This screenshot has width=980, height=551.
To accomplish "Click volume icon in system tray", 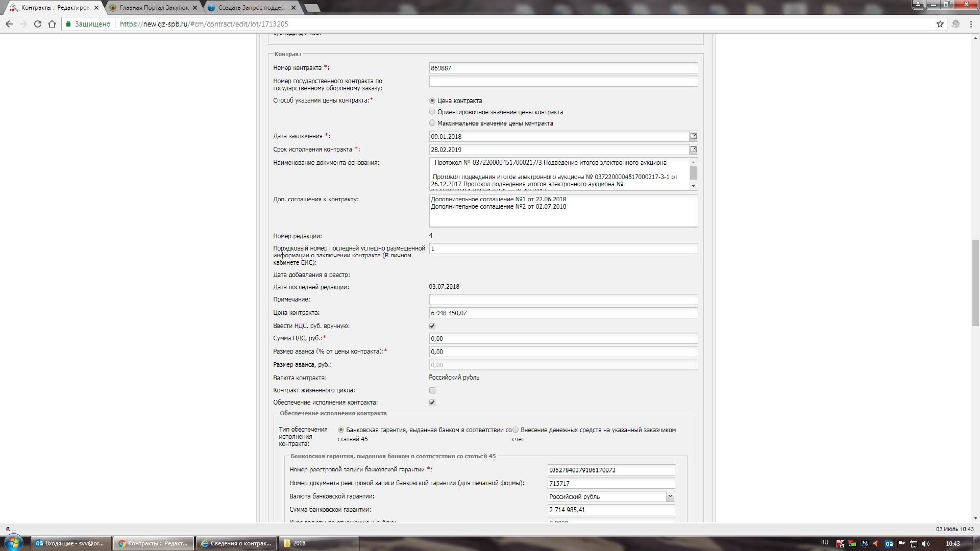I will point(926,543).
